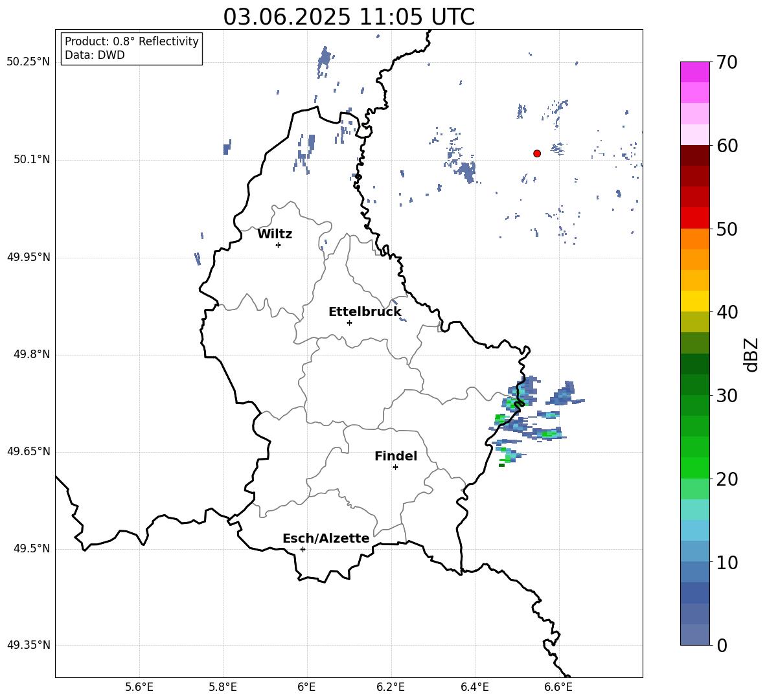767x700 pixels.
Task: Click the 50.25°N latitude label
Action: [x=29, y=62]
